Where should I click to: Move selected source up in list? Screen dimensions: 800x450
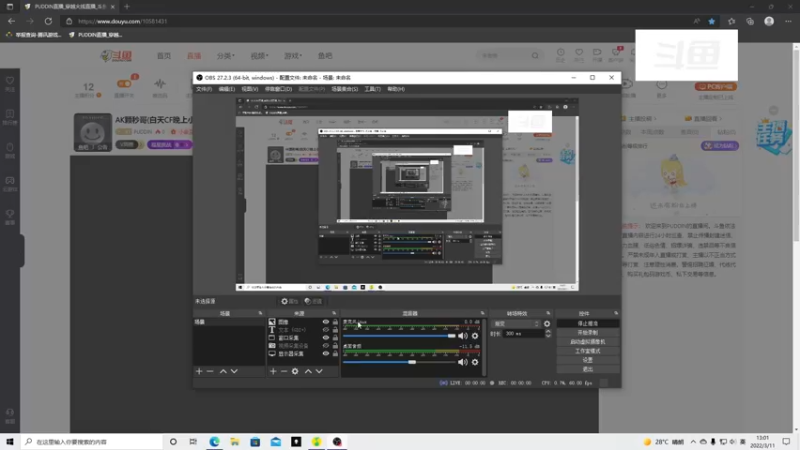[x=308, y=371]
